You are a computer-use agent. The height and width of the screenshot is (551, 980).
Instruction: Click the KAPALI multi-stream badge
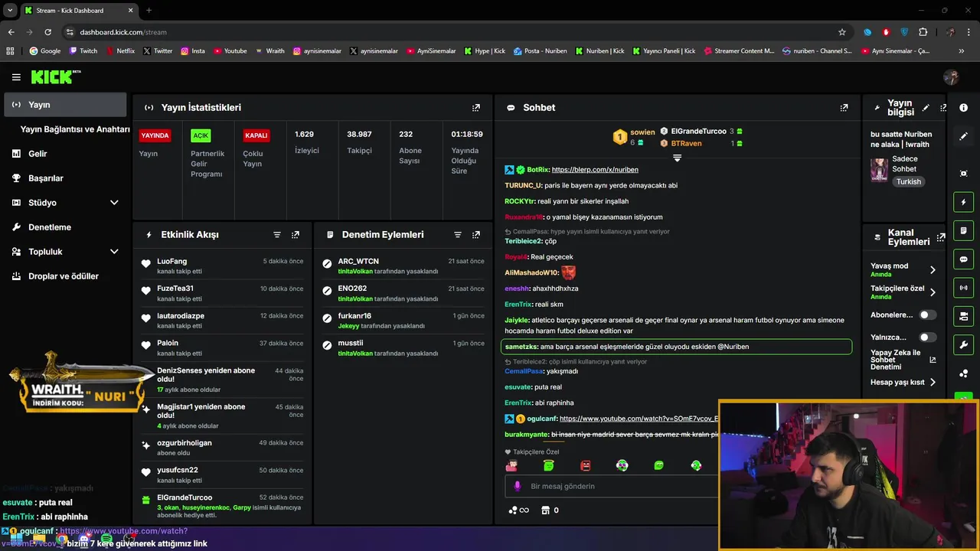pos(256,135)
